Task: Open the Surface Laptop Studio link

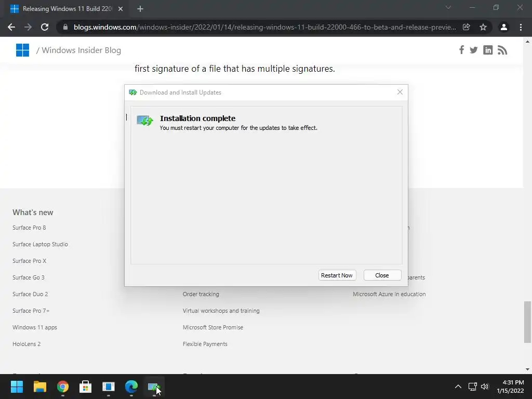Action: pyautogui.click(x=40, y=244)
